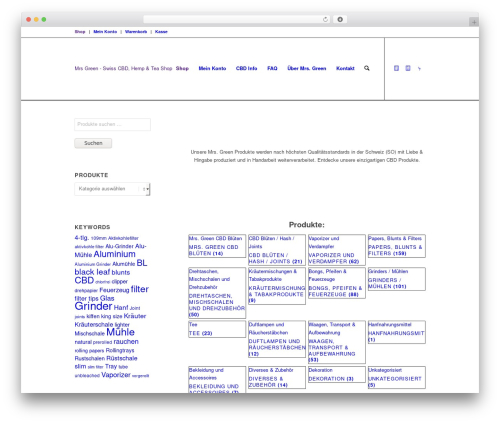Viewport: 500px width, 423px height.
Task: Open 'CBD BLÜTEN / HASH / JOINTS (21)' category
Action: (275, 258)
